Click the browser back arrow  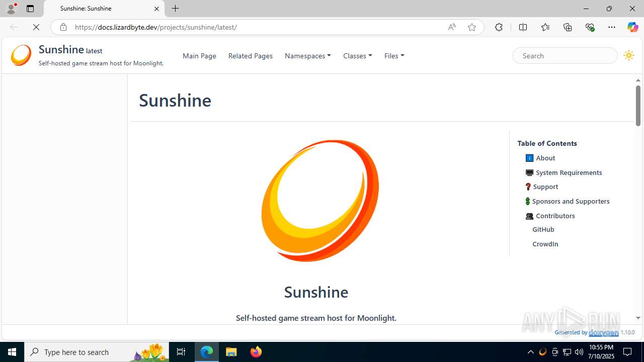(14, 27)
